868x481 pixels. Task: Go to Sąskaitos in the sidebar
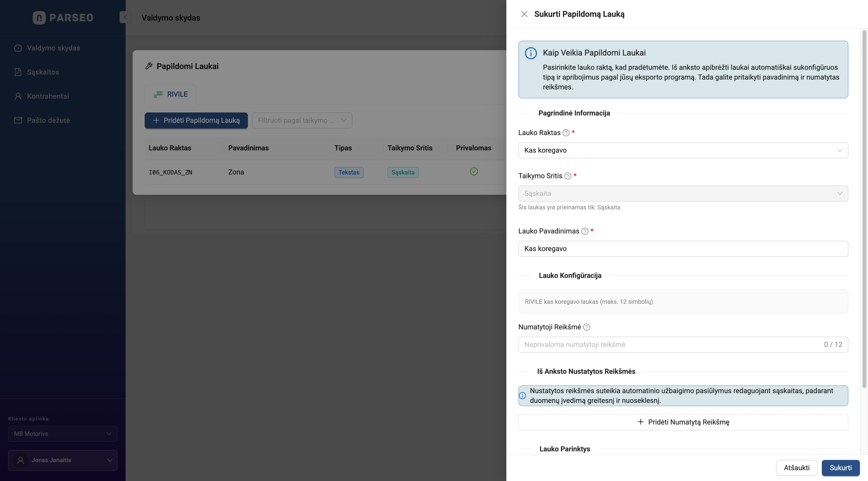(43, 72)
